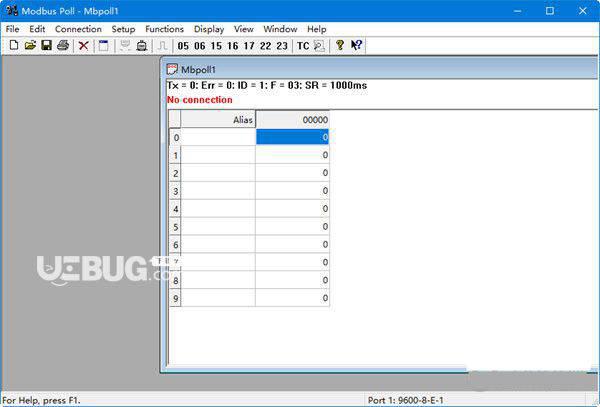Select function 15 in the toolbar
Screen dimensions: 600x407
(216, 46)
